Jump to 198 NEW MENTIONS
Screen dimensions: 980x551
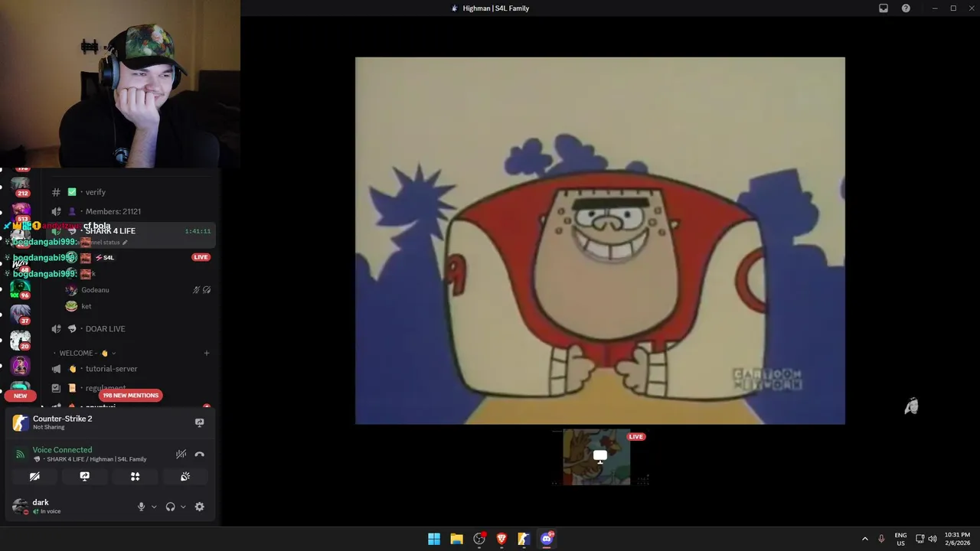tap(130, 395)
